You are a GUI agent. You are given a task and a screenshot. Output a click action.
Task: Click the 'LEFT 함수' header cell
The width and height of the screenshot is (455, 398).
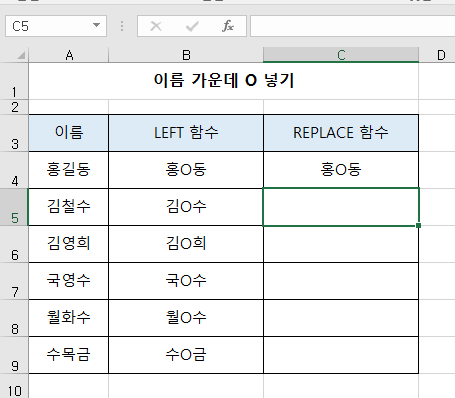(186, 133)
